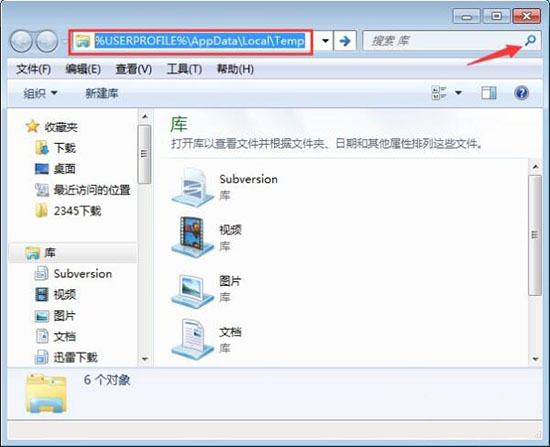This screenshot has height=447, width=550.
Task: Click the search magnifier icon
Action: (530, 40)
